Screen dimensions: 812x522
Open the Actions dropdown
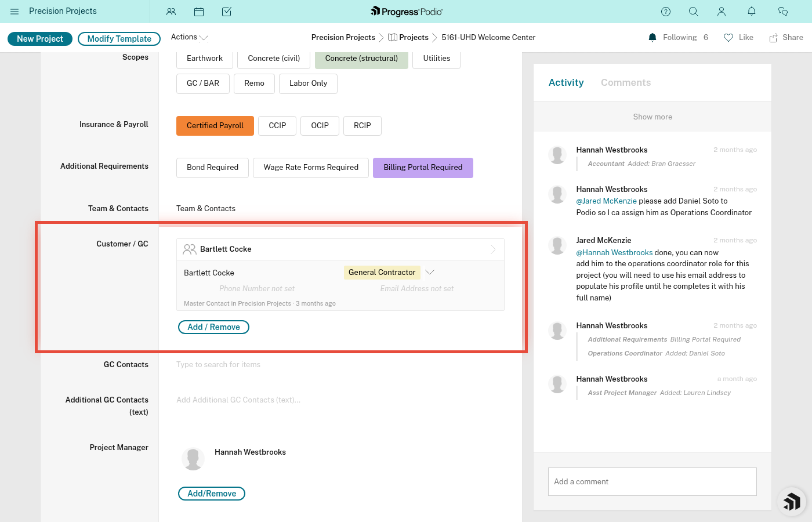pyautogui.click(x=189, y=37)
